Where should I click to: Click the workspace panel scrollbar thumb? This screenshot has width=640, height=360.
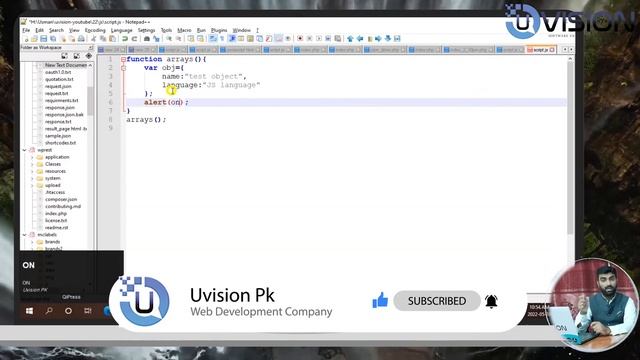[x=90, y=100]
